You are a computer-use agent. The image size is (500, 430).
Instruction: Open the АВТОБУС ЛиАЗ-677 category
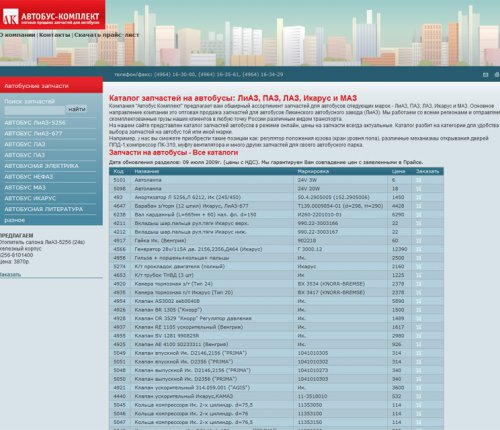(33, 134)
